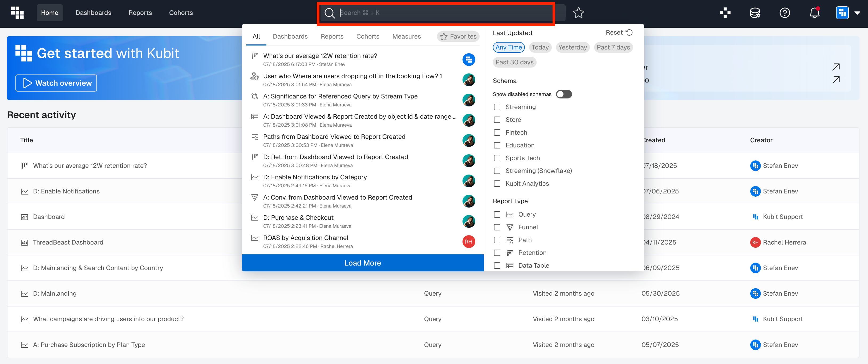Click the magnifier search icon
Screen dimensions: 868x364
pos(329,13)
